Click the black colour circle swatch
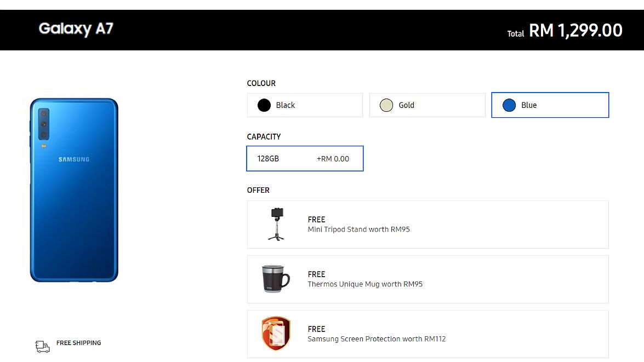This screenshot has width=644, height=362. (x=264, y=105)
